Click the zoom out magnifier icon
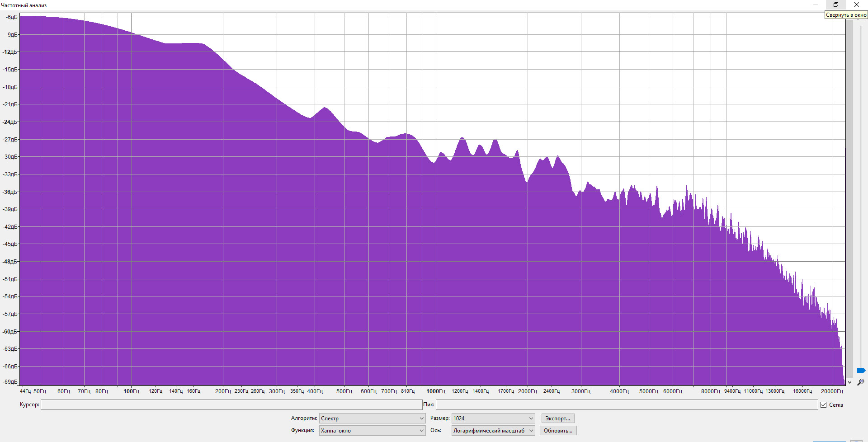Screen dimensions: 868x442 tap(860, 382)
